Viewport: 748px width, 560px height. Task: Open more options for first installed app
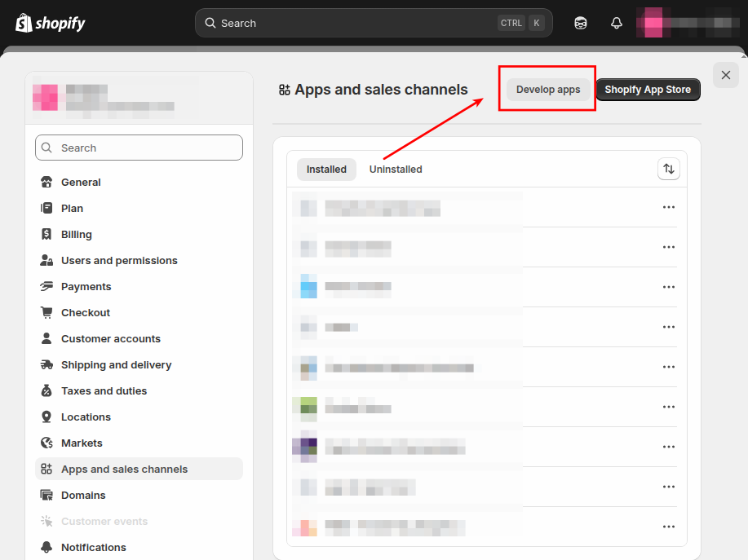[x=668, y=207]
